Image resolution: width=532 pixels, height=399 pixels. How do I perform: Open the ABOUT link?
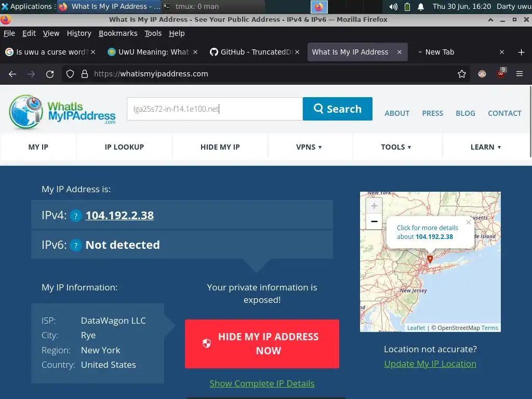[x=397, y=113]
